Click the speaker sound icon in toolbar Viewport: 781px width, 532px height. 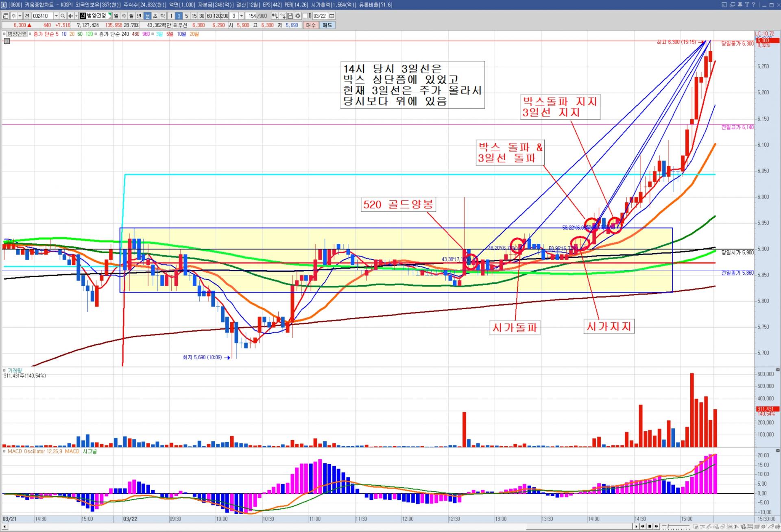coord(71,16)
